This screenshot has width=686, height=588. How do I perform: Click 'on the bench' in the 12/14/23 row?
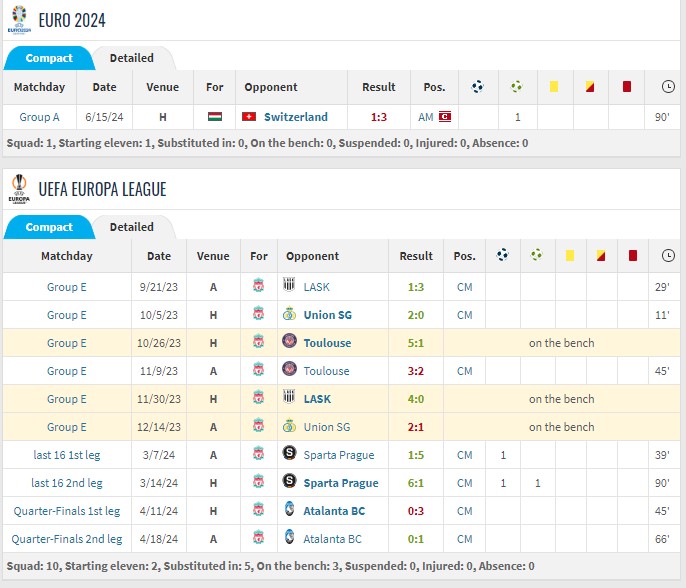tap(561, 427)
